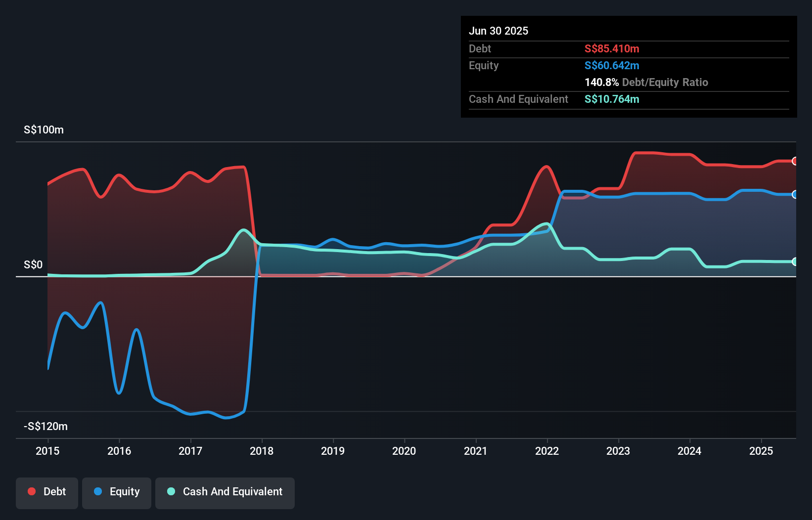Click the S$0 axis gridline label
The height and width of the screenshot is (520, 812).
32,264
